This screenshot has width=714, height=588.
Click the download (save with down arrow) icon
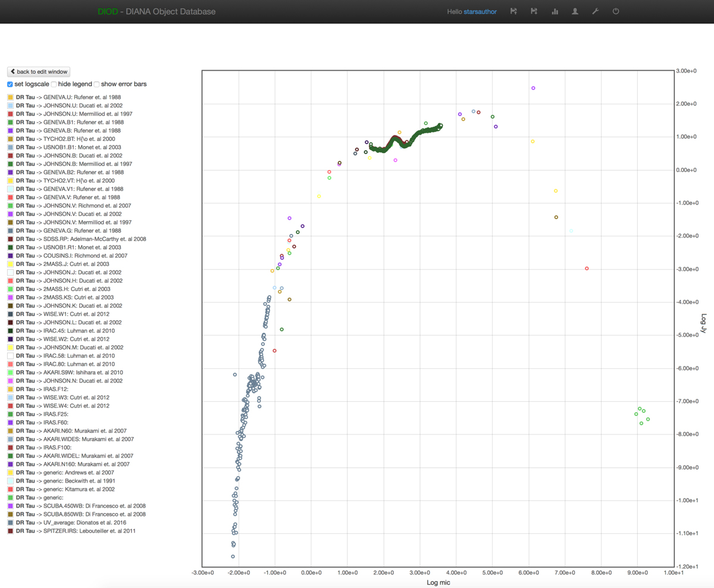pos(534,11)
